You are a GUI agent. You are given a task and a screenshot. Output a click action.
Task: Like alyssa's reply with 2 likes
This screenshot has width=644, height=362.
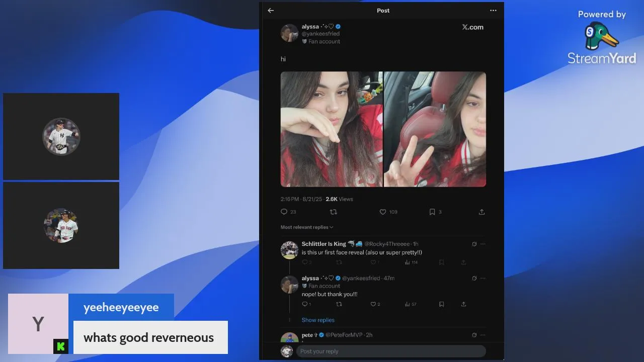[373, 304]
